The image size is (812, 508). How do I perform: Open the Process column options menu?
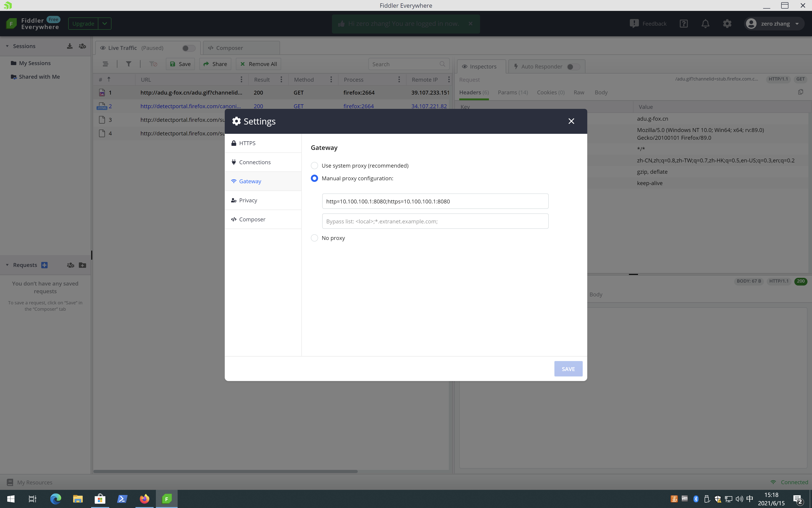click(x=399, y=80)
